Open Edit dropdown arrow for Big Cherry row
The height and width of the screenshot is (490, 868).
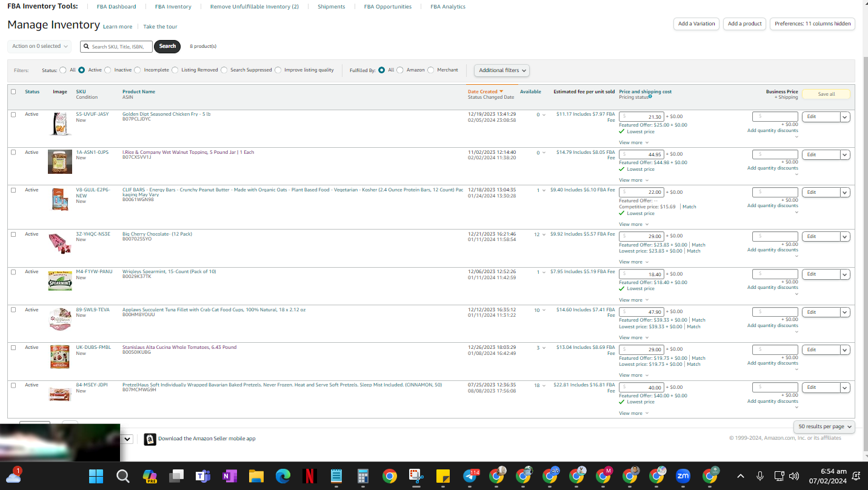(845, 237)
